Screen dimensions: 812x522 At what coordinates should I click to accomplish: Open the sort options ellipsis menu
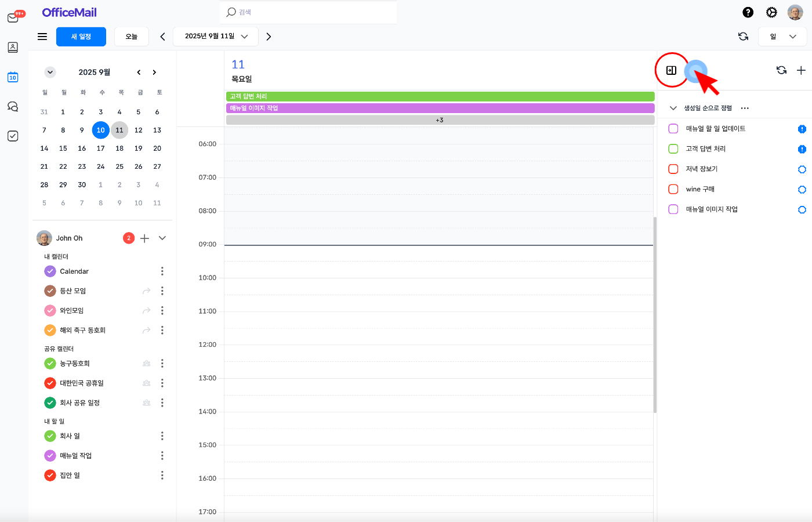(x=745, y=108)
